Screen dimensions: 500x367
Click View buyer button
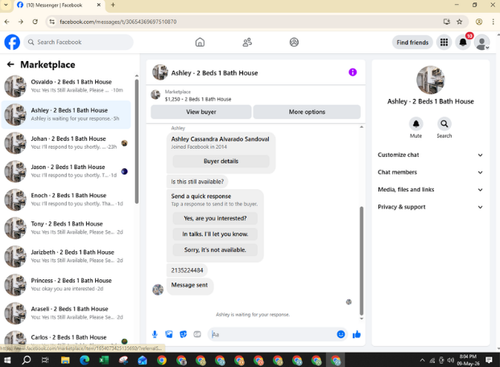coord(201,112)
